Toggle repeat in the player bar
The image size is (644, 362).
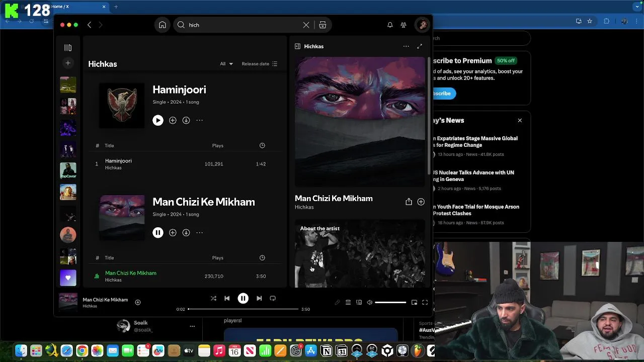(273, 298)
